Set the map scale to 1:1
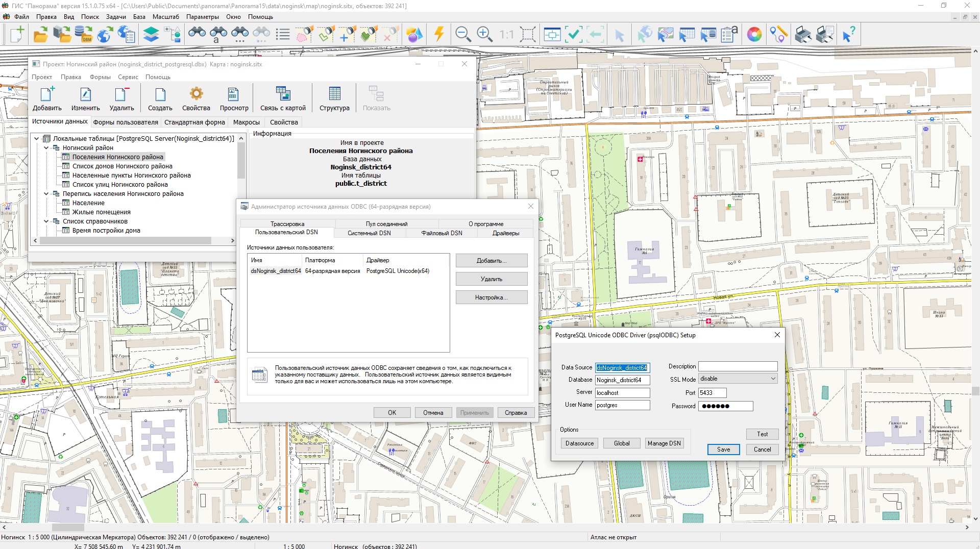This screenshot has width=980, height=549. pyautogui.click(x=506, y=35)
